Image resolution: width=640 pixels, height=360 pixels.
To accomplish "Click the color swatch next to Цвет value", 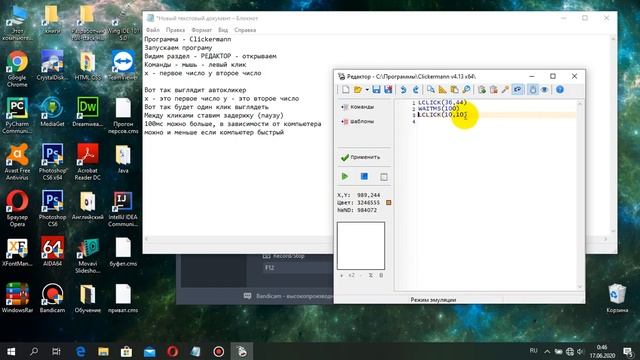I will tap(389, 202).
